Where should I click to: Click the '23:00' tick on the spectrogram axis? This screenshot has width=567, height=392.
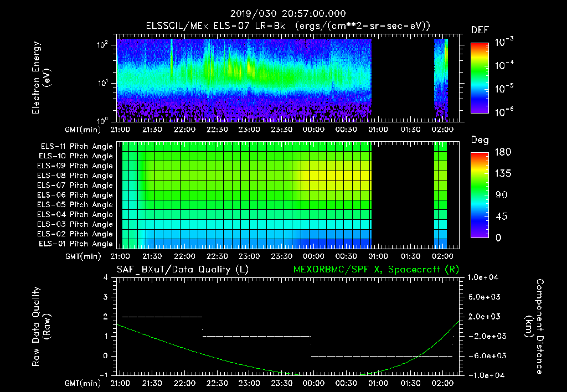click(249, 130)
